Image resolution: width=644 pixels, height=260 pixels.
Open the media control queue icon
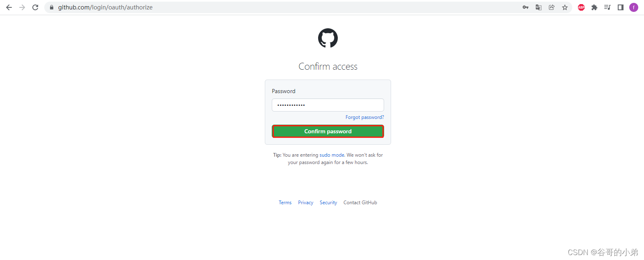point(608,7)
